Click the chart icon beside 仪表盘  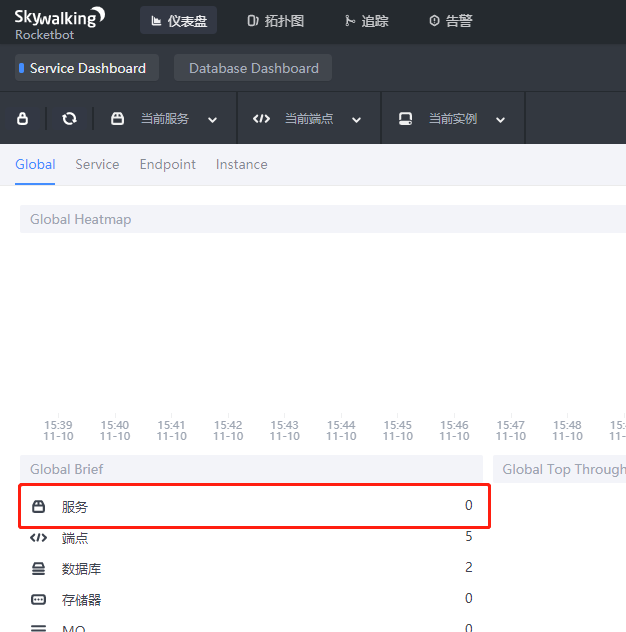pyautogui.click(x=156, y=21)
